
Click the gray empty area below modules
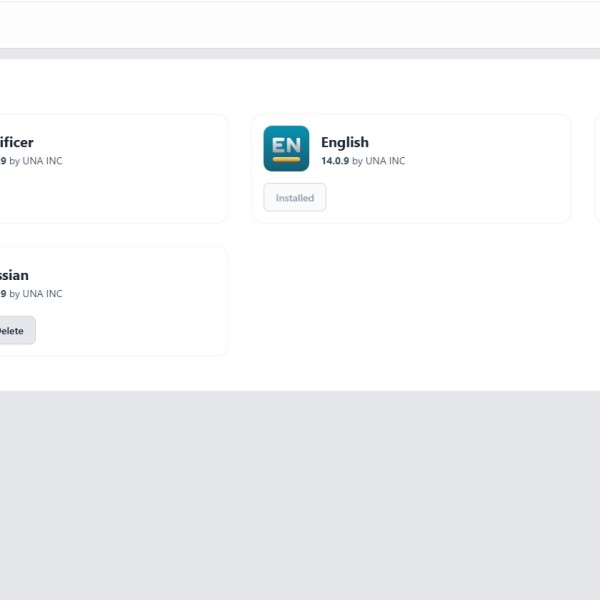tap(300, 490)
